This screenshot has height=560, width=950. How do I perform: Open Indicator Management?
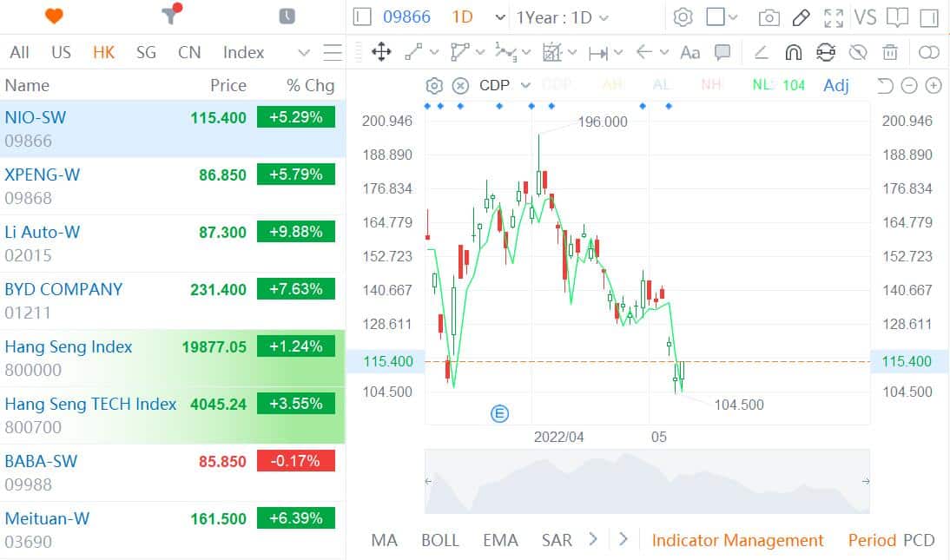point(737,540)
